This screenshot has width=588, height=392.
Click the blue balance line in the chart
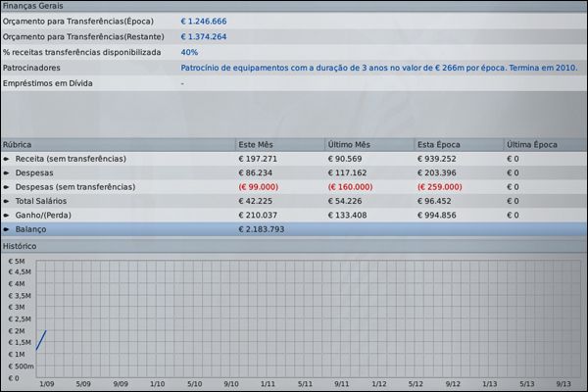pyautogui.click(x=41, y=340)
